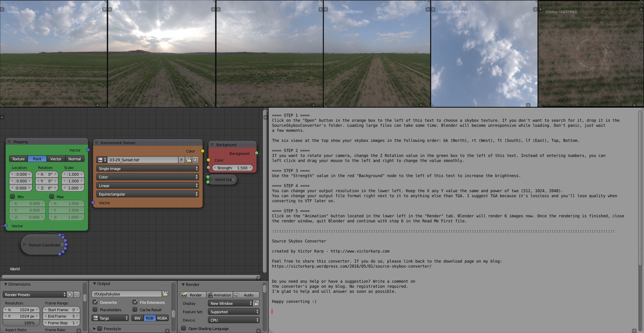644x333 pixels.
Task: Expand the World Out node arrow
Action: (x=211, y=180)
